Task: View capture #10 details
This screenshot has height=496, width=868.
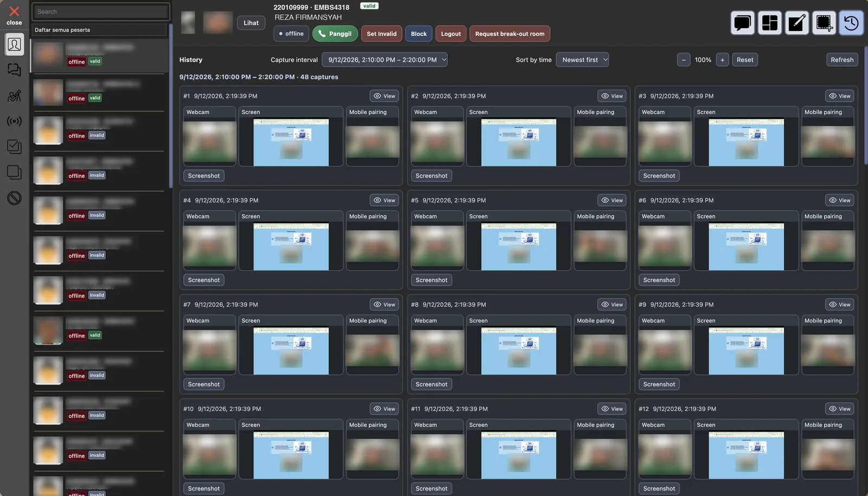Action: tap(384, 409)
